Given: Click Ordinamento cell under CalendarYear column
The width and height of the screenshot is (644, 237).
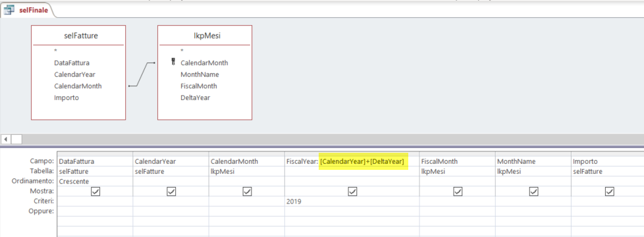Looking at the screenshot, I should coord(171,181).
